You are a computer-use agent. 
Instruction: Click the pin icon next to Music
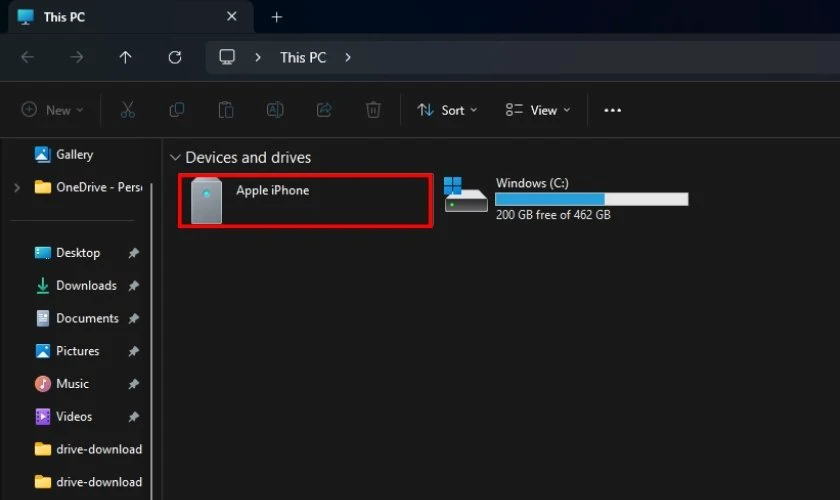(x=134, y=384)
